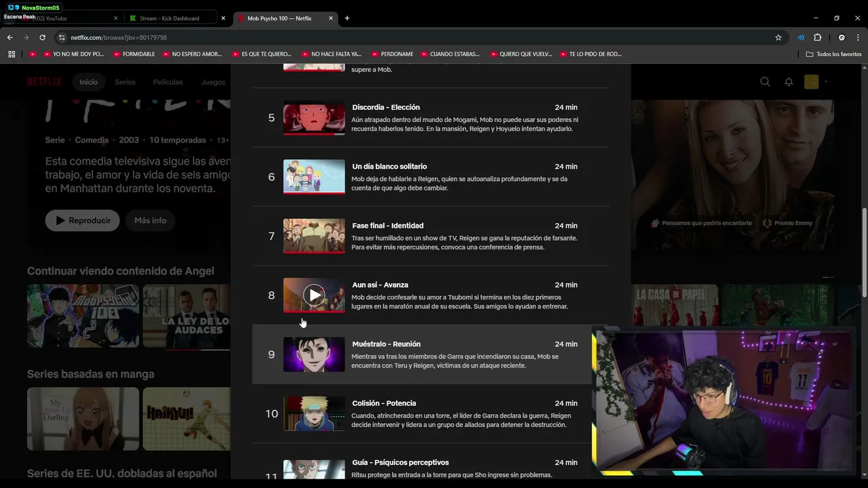Open the QUIERO QUE VUELV... bookmark
The image size is (868, 488).
click(521, 54)
